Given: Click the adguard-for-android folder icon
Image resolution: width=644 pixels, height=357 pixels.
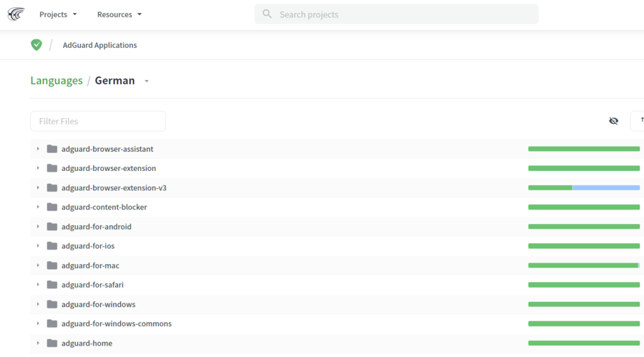Looking at the screenshot, I should pyautogui.click(x=52, y=226).
